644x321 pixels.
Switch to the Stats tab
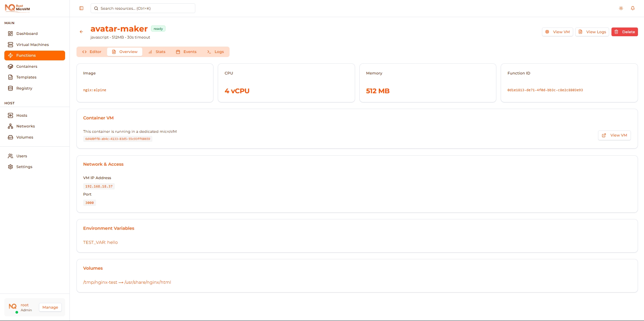tap(157, 52)
